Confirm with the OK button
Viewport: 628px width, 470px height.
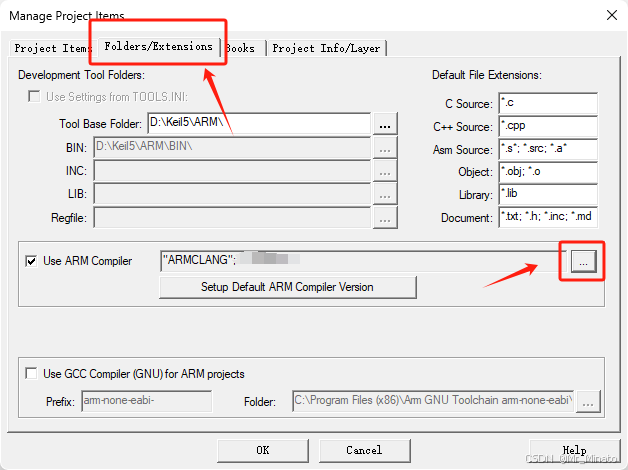pos(263,450)
